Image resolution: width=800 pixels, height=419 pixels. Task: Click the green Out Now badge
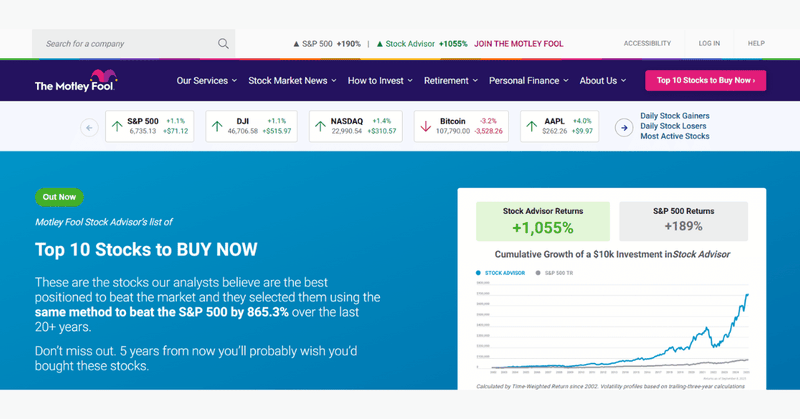pyautogui.click(x=59, y=197)
